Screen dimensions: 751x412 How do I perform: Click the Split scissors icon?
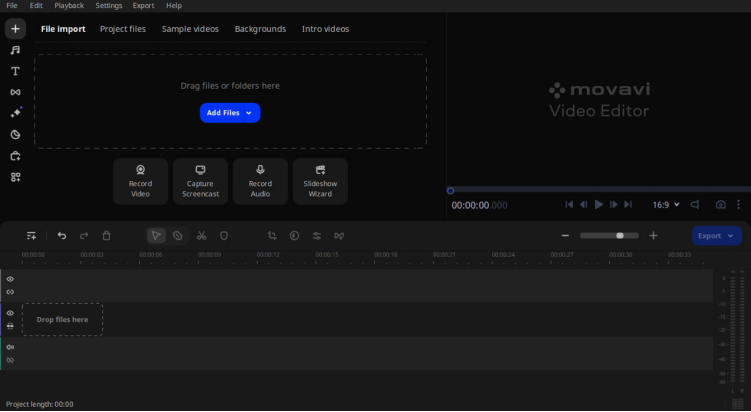(x=202, y=236)
